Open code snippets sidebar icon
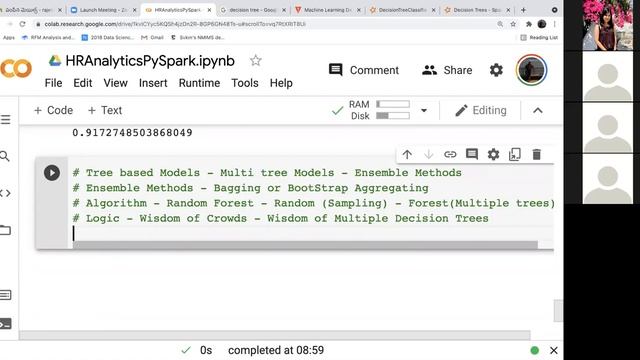This screenshot has width=640, height=360. (x=5, y=193)
